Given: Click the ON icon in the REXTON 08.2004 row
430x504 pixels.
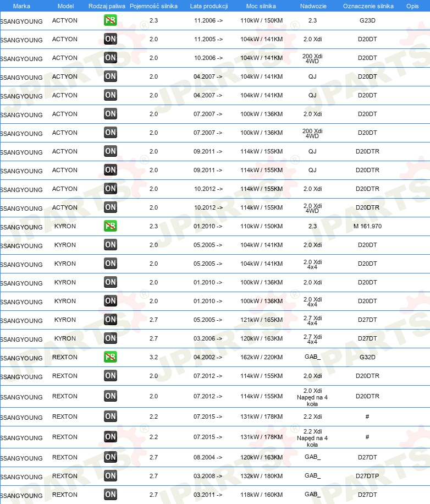Looking at the screenshot, I should (110, 457).
